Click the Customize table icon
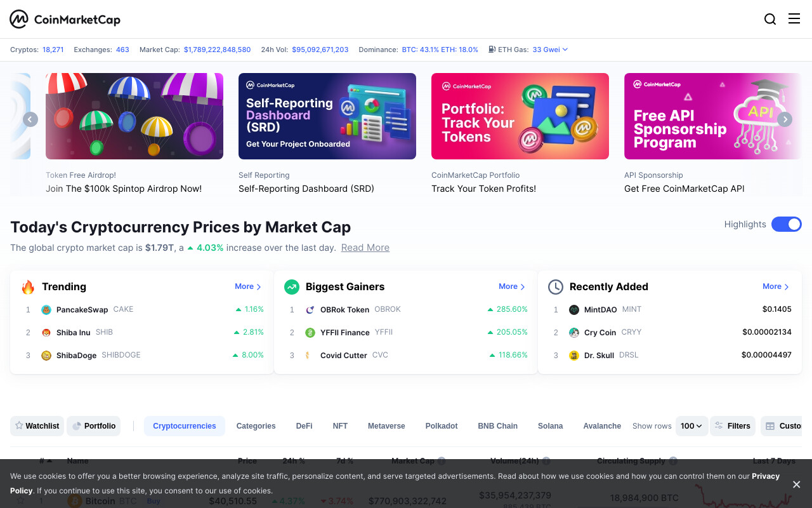This screenshot has width=812, height=508. coord(770,426)
